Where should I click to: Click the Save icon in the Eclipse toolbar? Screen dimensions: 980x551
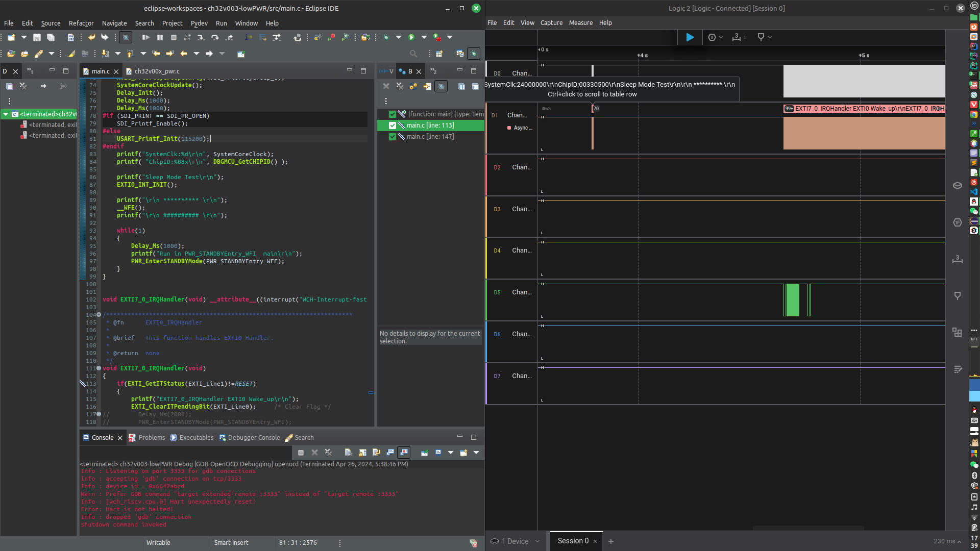[37, 37]
